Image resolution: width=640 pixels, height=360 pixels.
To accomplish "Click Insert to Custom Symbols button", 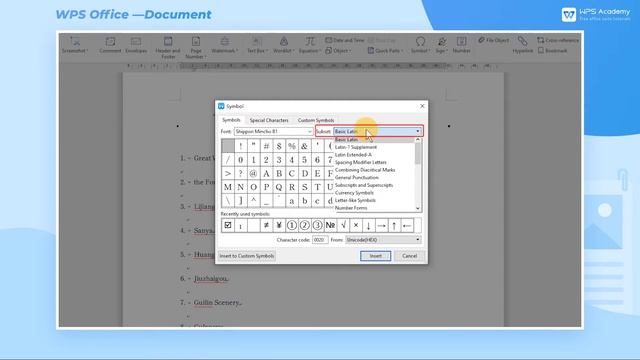I will click(247, 256).
